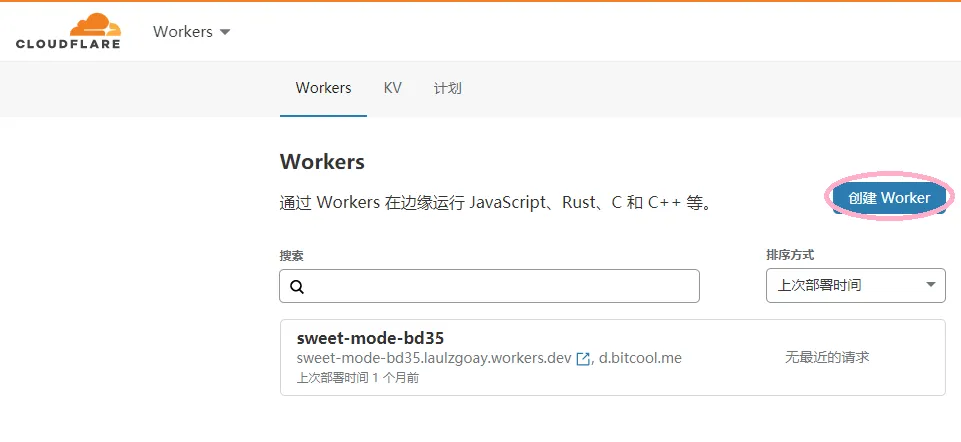Click the 创建 Worker button
Viewport: 961px width, 442px height.
tap(889, 197)
